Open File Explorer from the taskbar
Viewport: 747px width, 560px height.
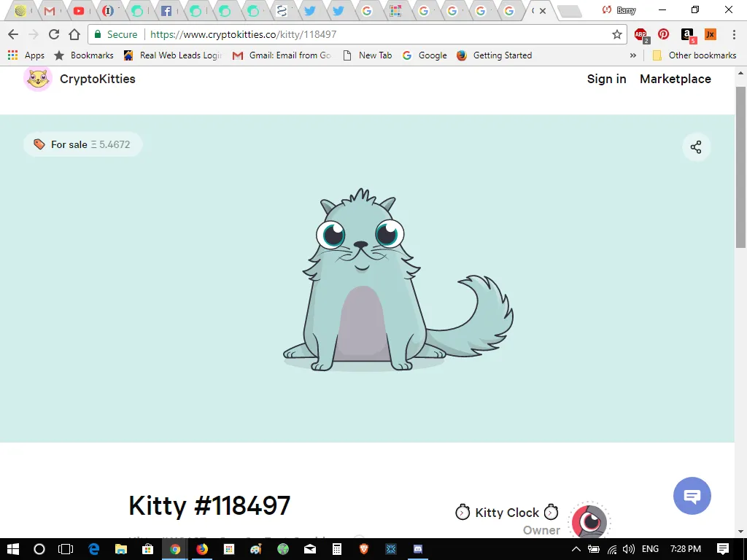(121, 549)
